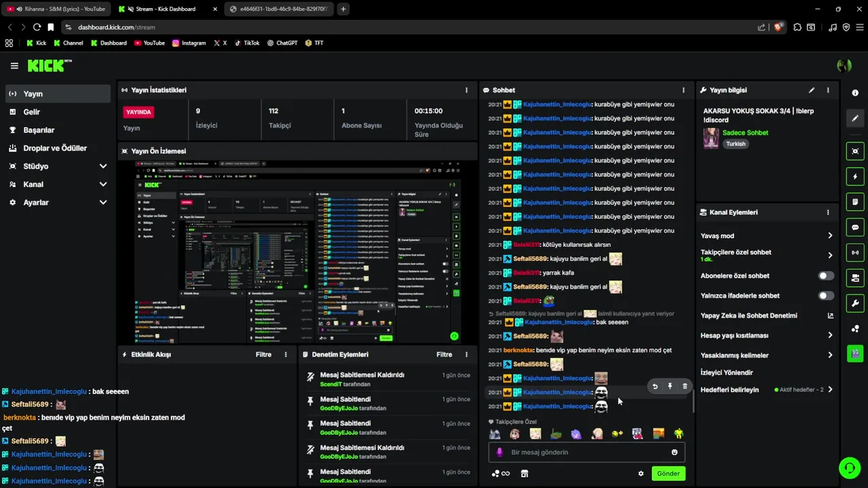
Task: Select Başarılar in left sidebar
Action: click(58, 130)
